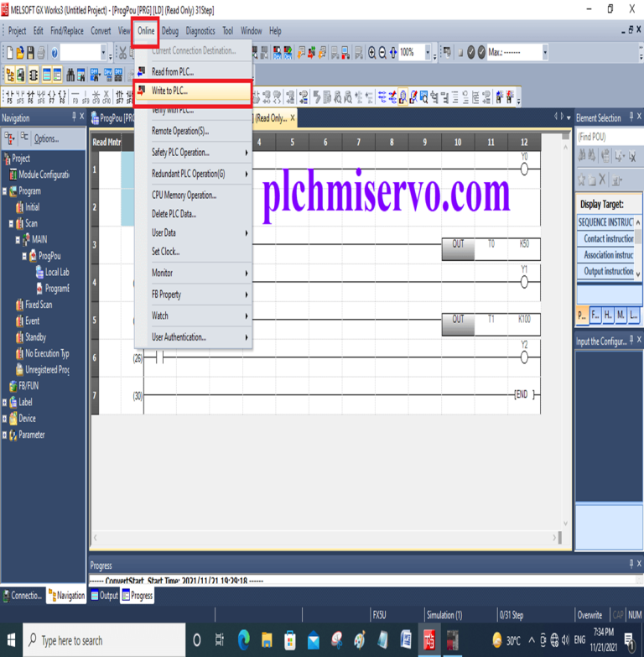Click the Read from PLC menu icon

142,71
